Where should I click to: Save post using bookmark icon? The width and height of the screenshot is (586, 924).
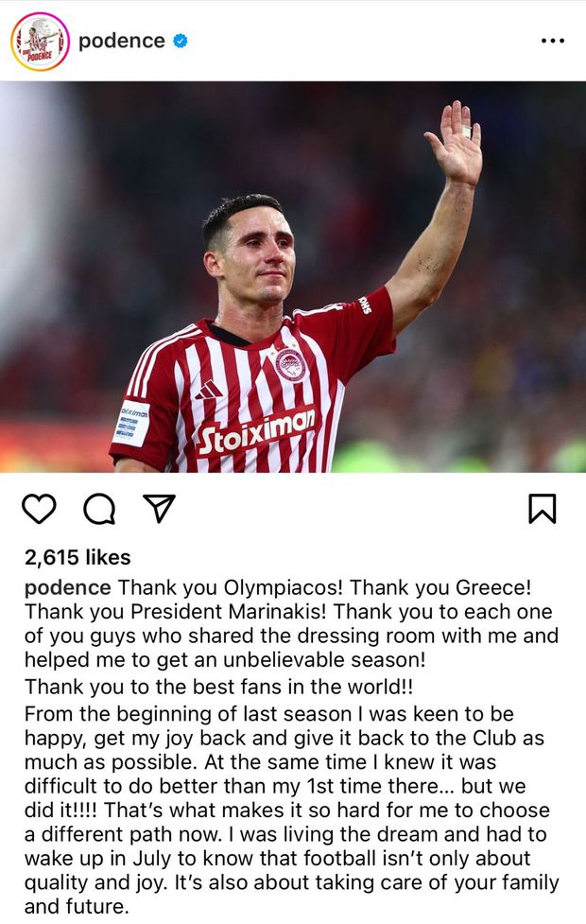pyautogui.click(x=542, y=509)
